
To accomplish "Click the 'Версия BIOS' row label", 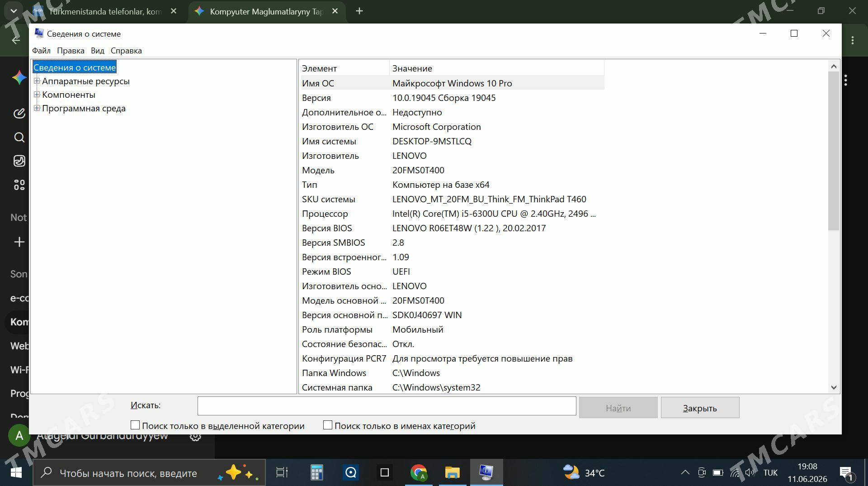I will [327, 228].
